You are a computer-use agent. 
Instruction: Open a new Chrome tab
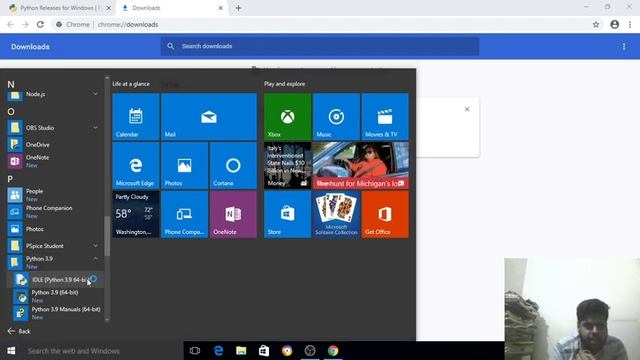click(238, 8)
